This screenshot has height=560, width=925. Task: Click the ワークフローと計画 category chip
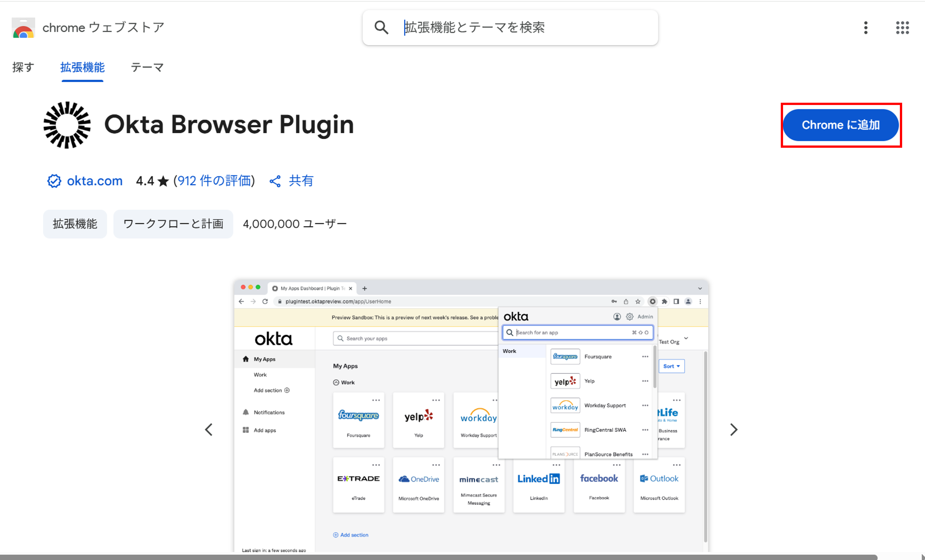pos(173,224)
